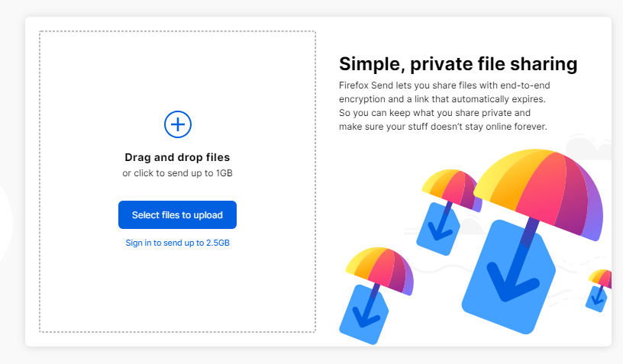Image resolution: width=623 pixels, height=364 pixels.
Task: Click the gray cloud behind large umbrella
Action: click(x=588, y=147)
